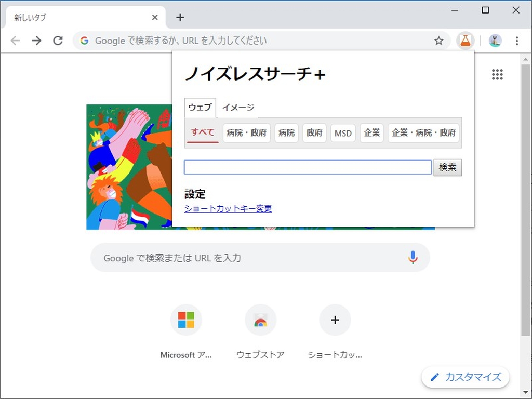
Task: Add a new shortcut with the plus tile
Action: (x=335, y=320)
